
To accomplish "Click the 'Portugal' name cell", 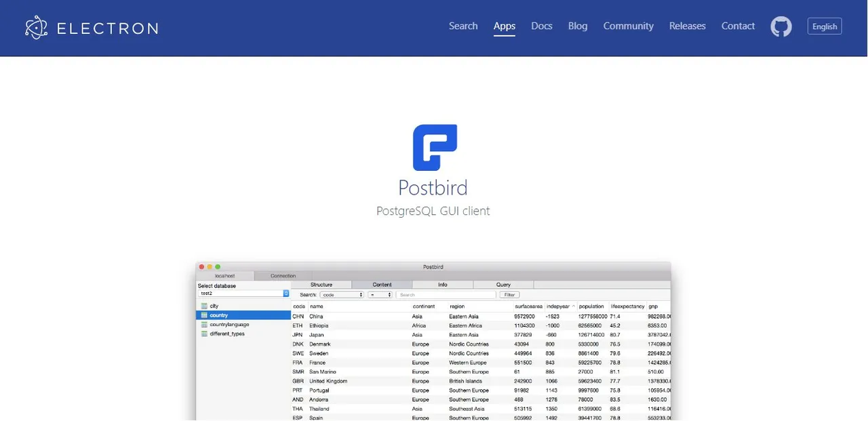I will tap(319, 390).
